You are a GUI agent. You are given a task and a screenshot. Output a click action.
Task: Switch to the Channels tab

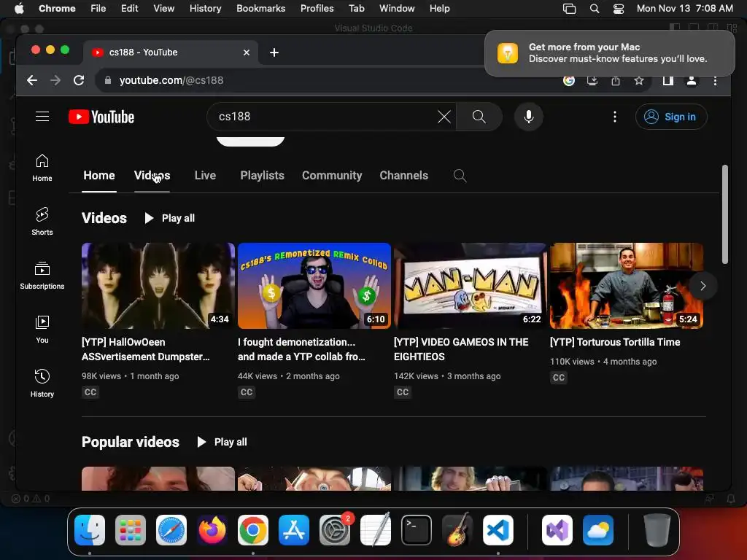tap(404, 175)
